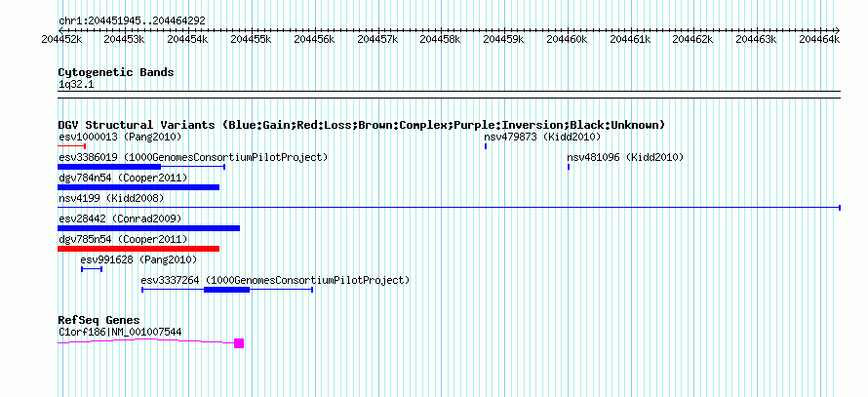Click the 204453k ruler tick label

coord(124,39)
